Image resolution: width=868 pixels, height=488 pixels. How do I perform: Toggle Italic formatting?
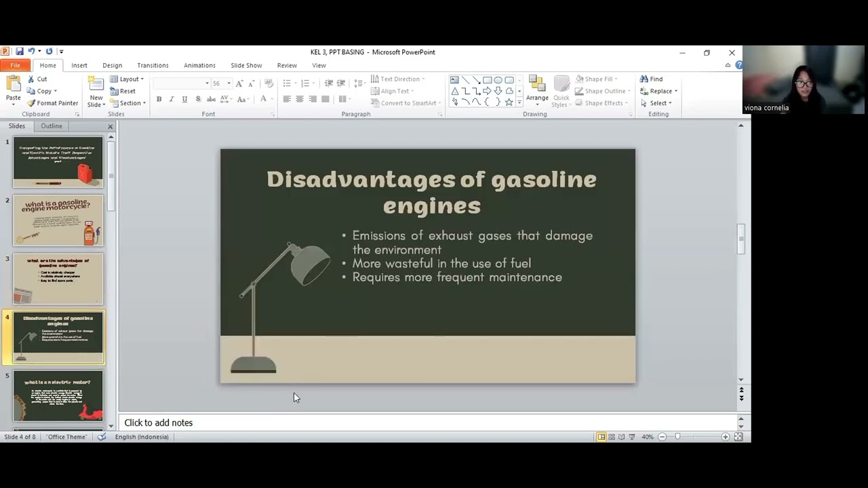pyautogui.click(x=172, y=100)
